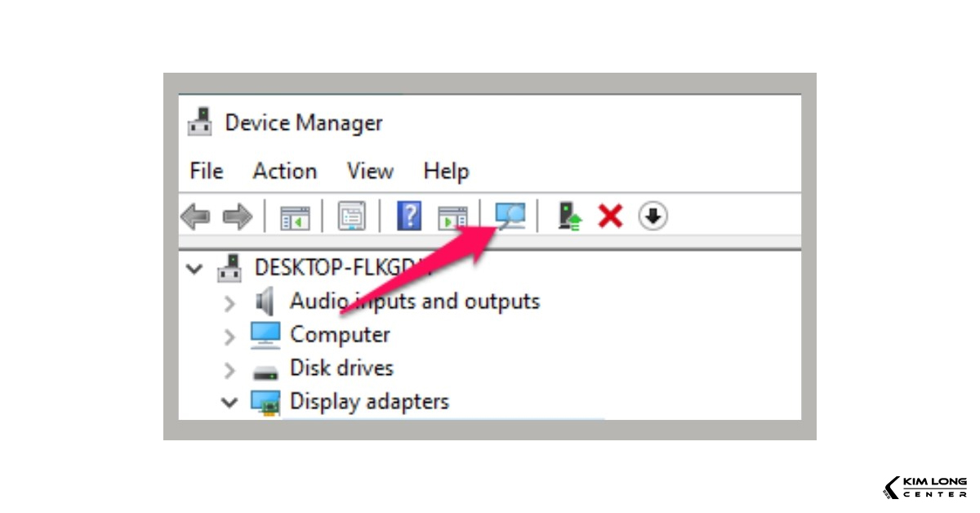Click the Back arrow in the toolbar
980x513 pixels.
coord(195,216)
